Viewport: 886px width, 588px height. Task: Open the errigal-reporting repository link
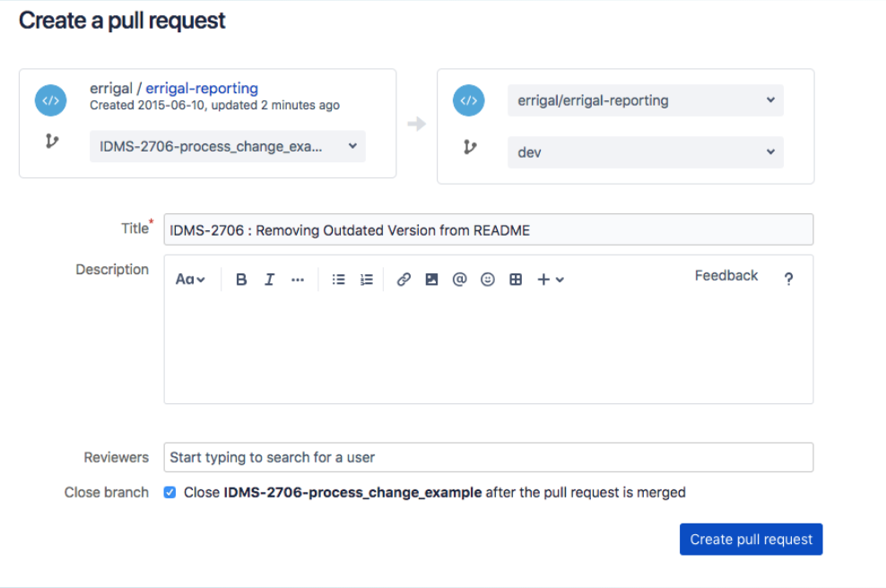click(202, 88)
